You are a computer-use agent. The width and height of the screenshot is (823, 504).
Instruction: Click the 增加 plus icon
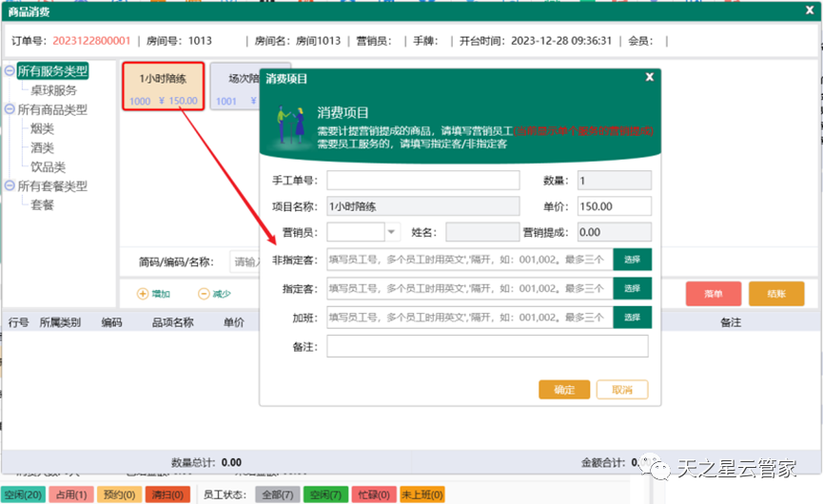pyautogui.click(x=143, y=295)
